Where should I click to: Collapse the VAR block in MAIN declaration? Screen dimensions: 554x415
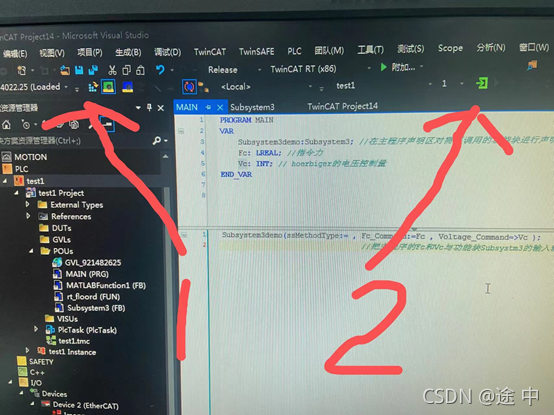point(181,131)
